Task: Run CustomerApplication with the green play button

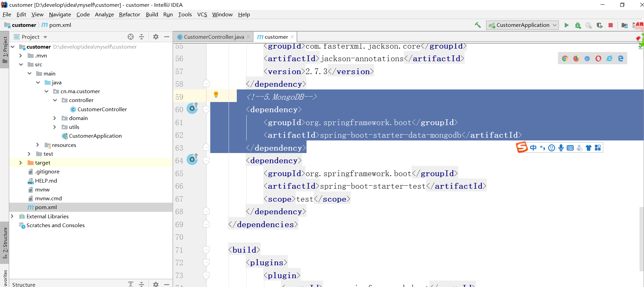Action: (566, 25)
